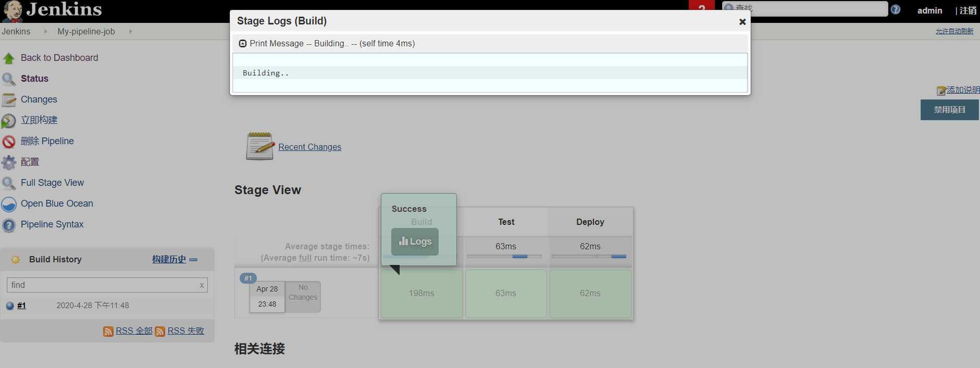The width and height of the screenshot is (980, 368).
Task: Click the 添加说明 edit icon
Action: 941,91
